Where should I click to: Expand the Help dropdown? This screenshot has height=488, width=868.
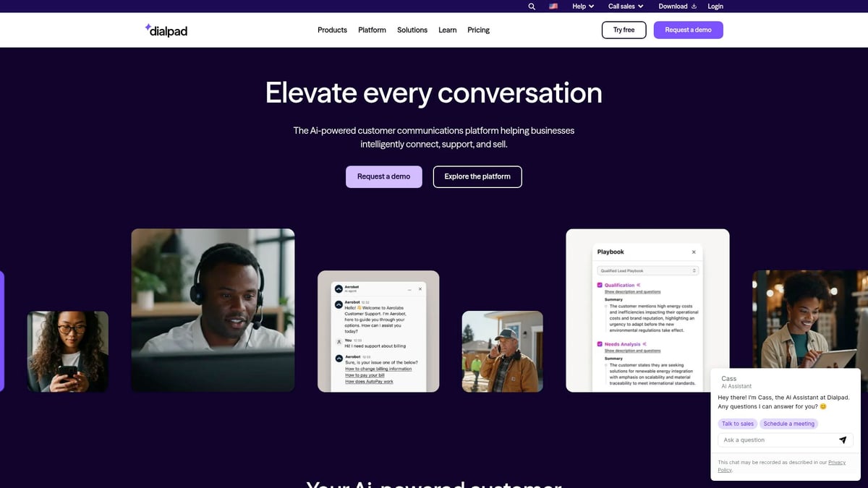pos(583,7)
